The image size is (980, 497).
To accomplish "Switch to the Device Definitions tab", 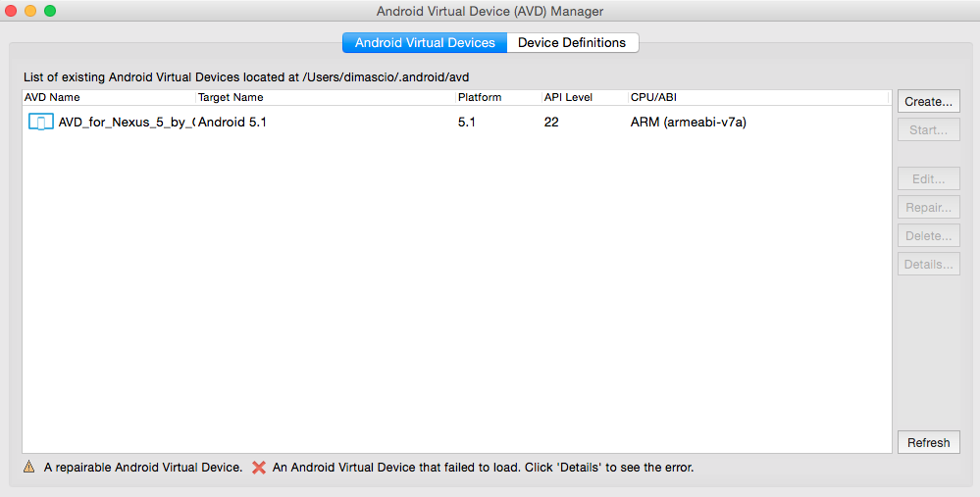I will (572, 43).
